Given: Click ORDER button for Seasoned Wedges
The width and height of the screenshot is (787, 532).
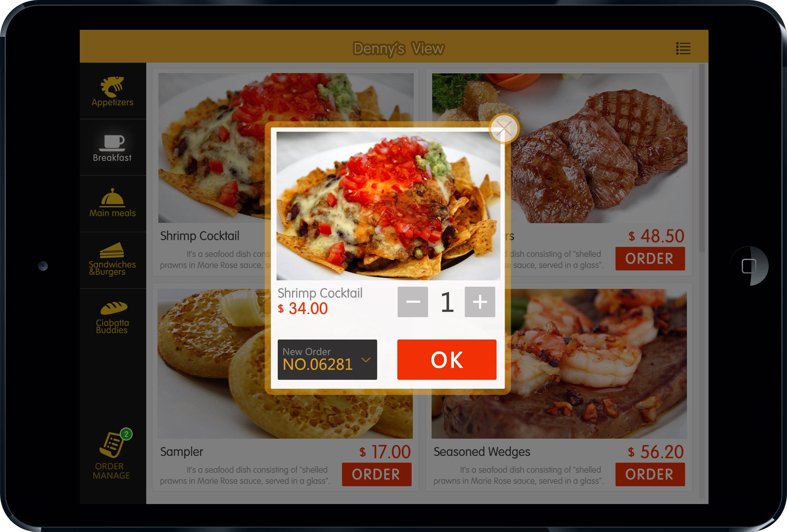Looking at the screenshot, I should (649, 474).
